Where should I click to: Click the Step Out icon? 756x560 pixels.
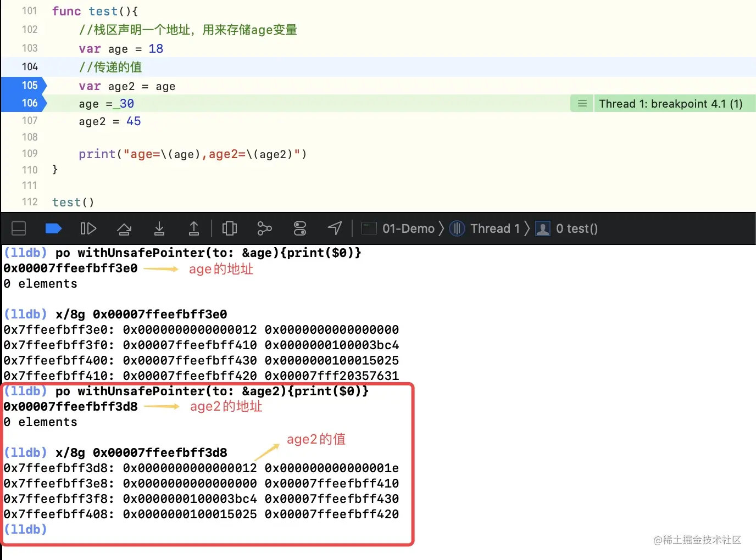click(x=194, y=228)
